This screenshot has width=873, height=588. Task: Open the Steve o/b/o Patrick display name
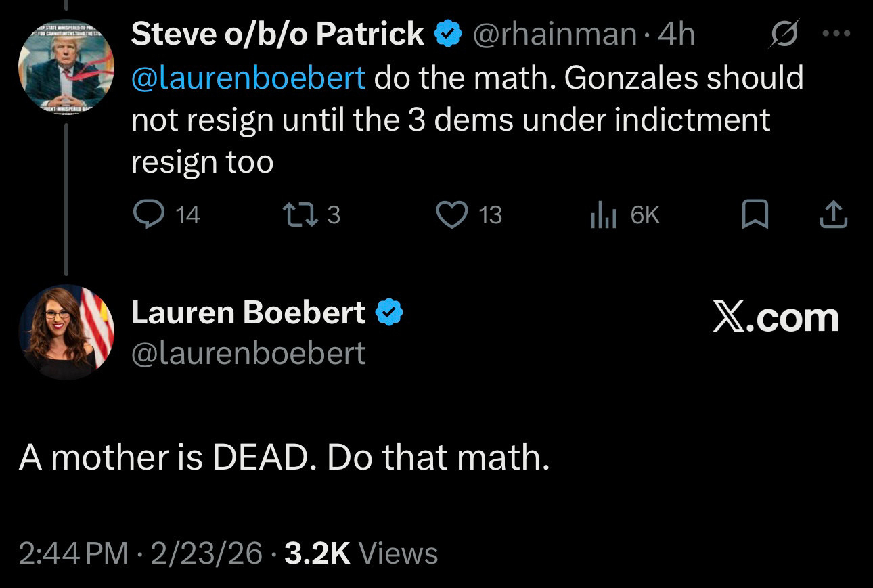click(277, 34)
